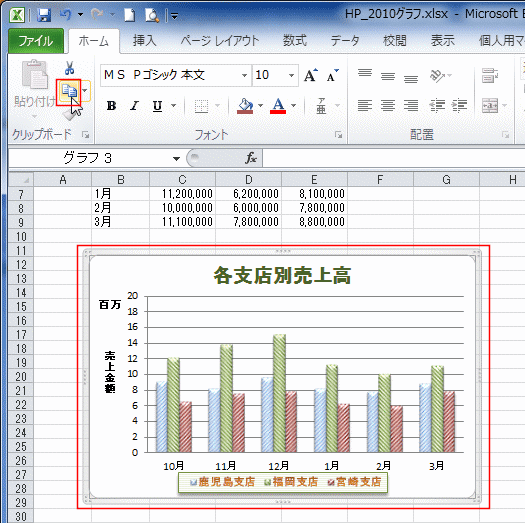Image resolution: width=525 pixels, height=523 pixels.
Task: Expand the font size dropdown list
Action: tap(292, 75)
